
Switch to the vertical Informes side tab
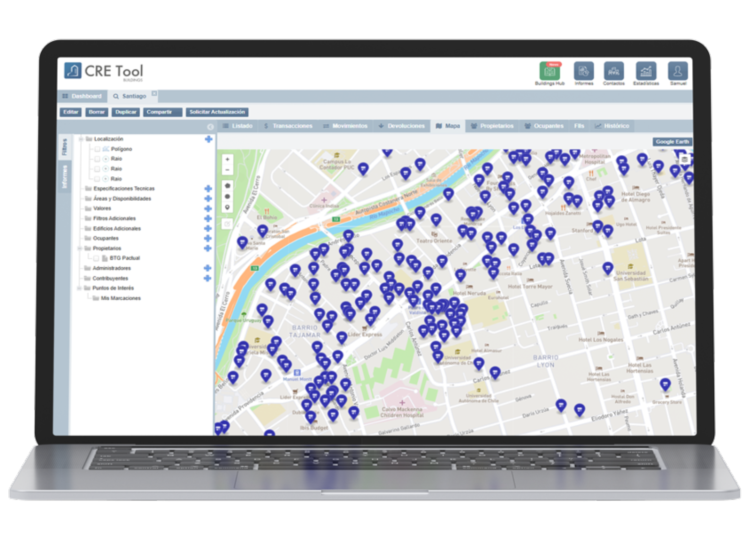pyautogui.click(x=64, y=176)
